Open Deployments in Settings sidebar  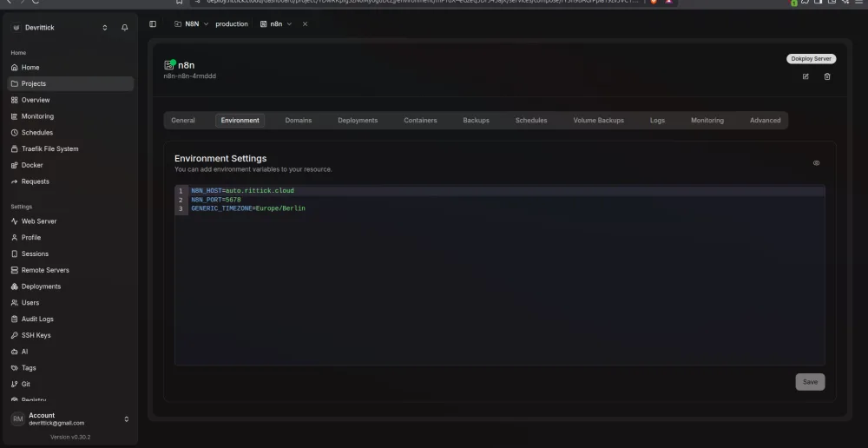click(70, 287)
